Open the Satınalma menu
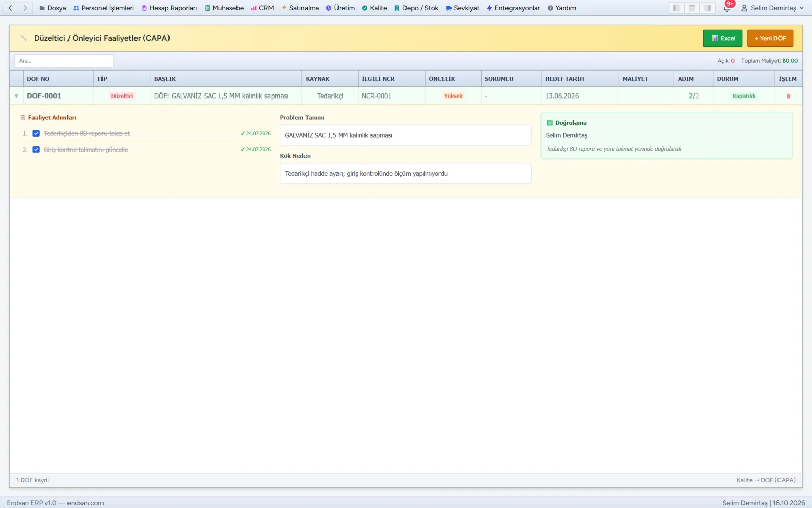The image size is (812, 508). coord(300,8)
